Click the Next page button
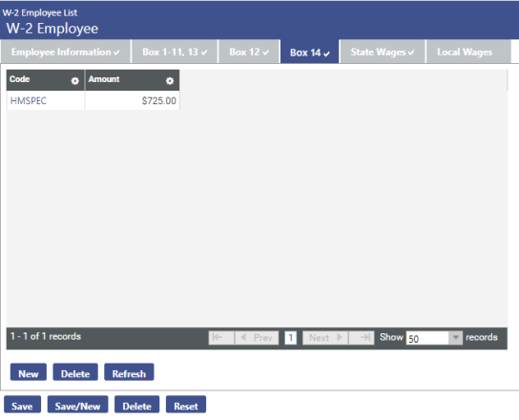Viewport: 519px width, 420px height. point(325,338)
